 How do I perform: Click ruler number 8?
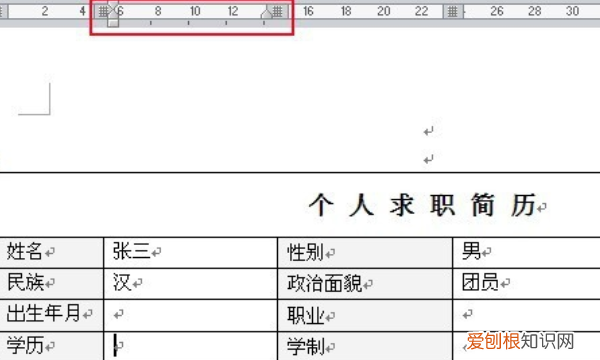158,11
